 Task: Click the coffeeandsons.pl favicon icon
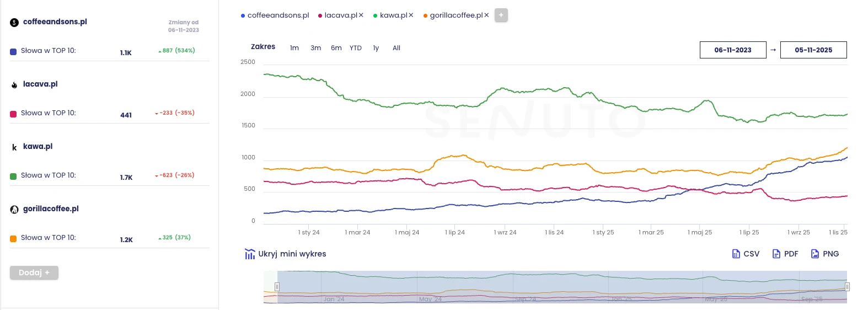click(14, 23)
